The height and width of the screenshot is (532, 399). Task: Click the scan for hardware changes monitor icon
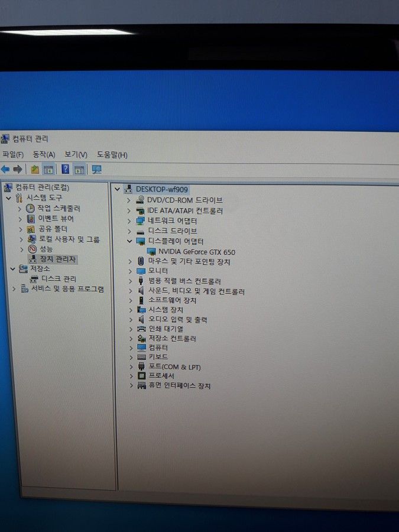coord(97,169)
